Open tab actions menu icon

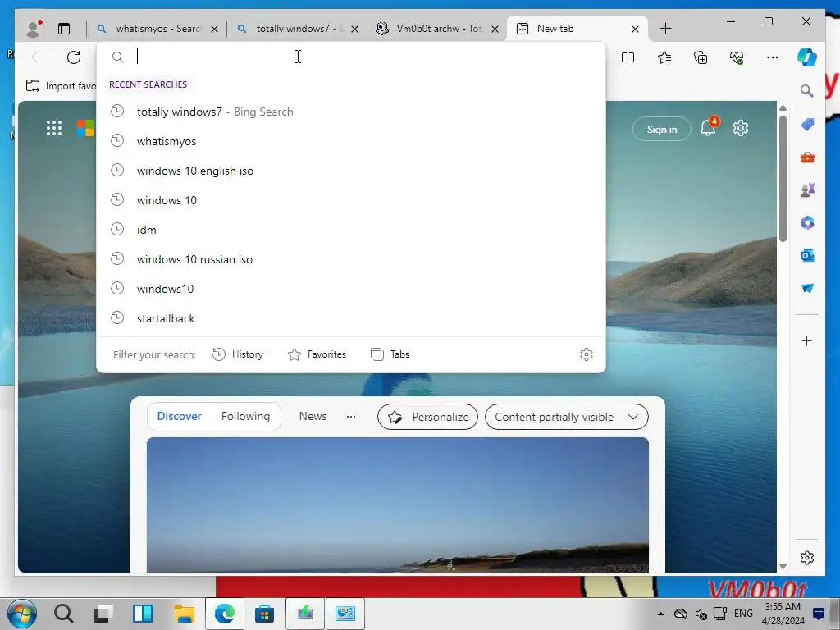[x=64, y=29]
